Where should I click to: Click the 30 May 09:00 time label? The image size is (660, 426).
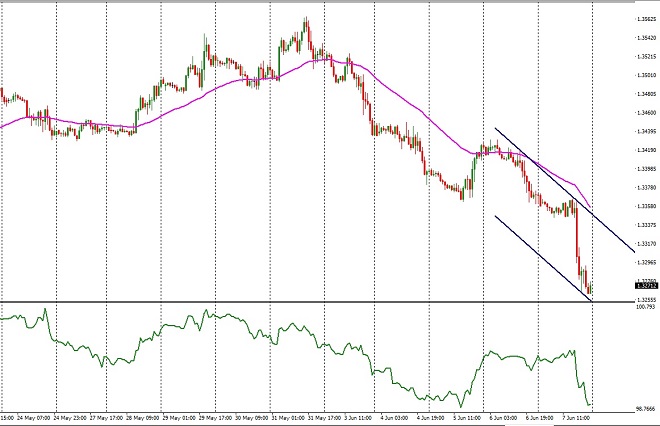[252, 418]
